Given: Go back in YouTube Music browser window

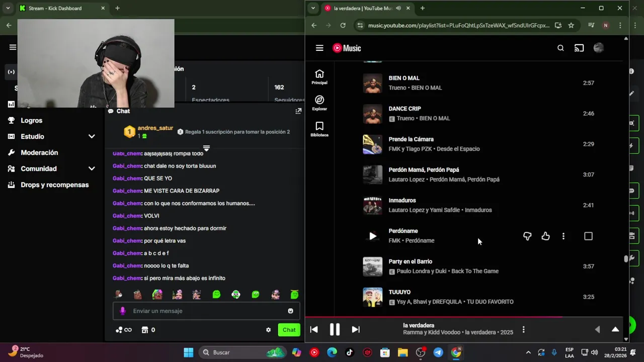Looking at the screenshot, I should pos(314,25).
